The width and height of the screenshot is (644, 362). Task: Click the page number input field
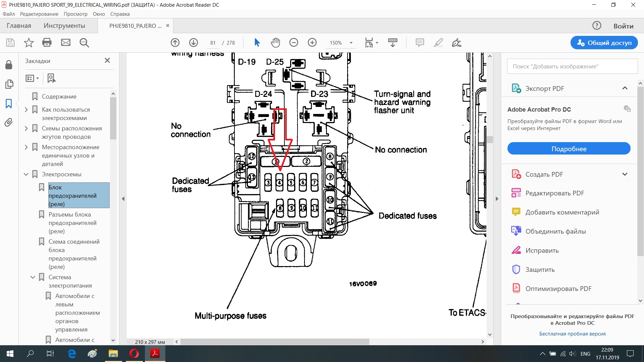tap(213, 43)
